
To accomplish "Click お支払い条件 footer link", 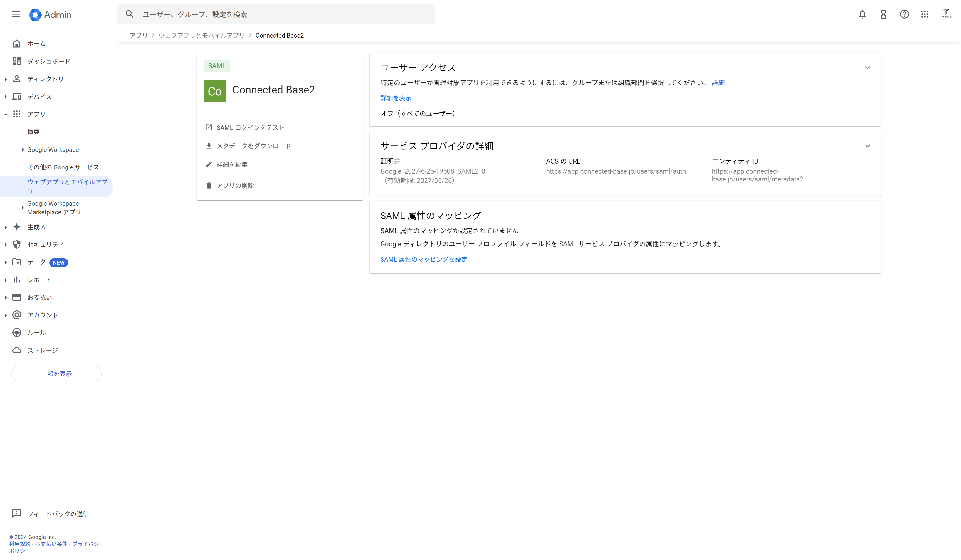I will coord(51,544).
